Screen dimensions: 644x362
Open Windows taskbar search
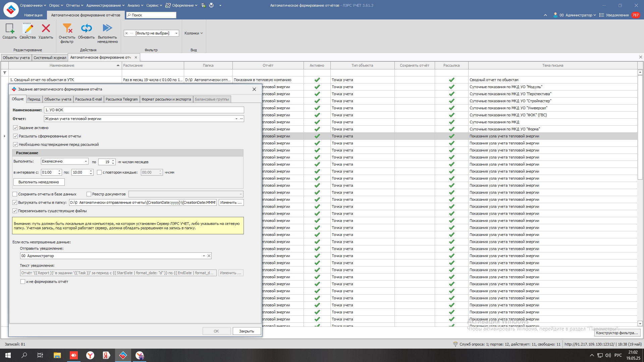(x=24, y=355)
